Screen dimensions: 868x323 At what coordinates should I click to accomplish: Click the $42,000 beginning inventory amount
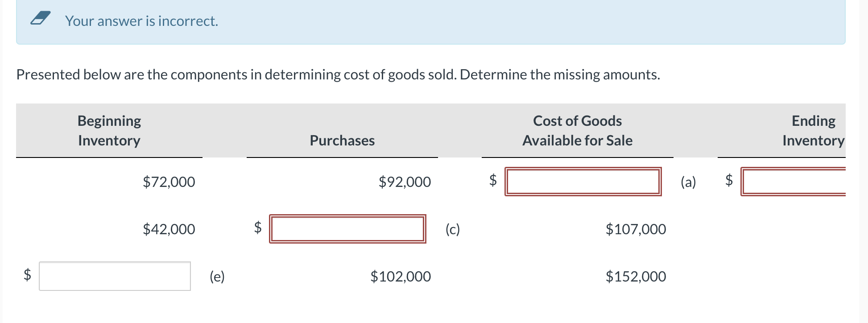click(x=169, y=229)
